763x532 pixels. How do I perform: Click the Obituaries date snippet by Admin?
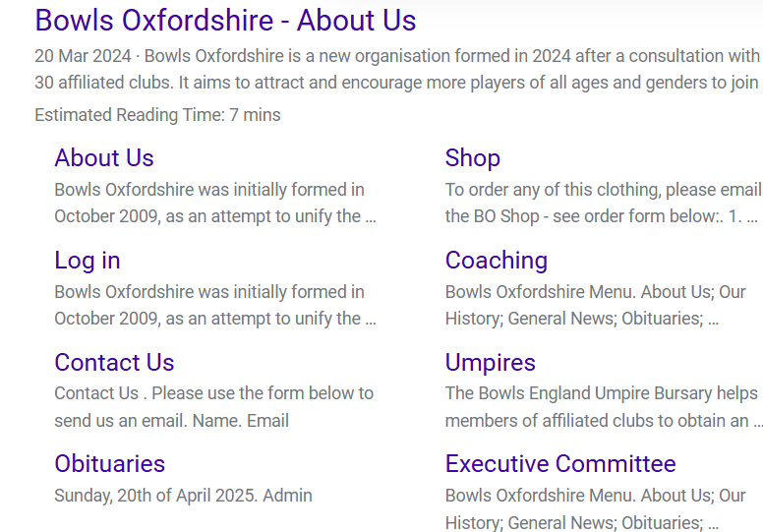183,496
